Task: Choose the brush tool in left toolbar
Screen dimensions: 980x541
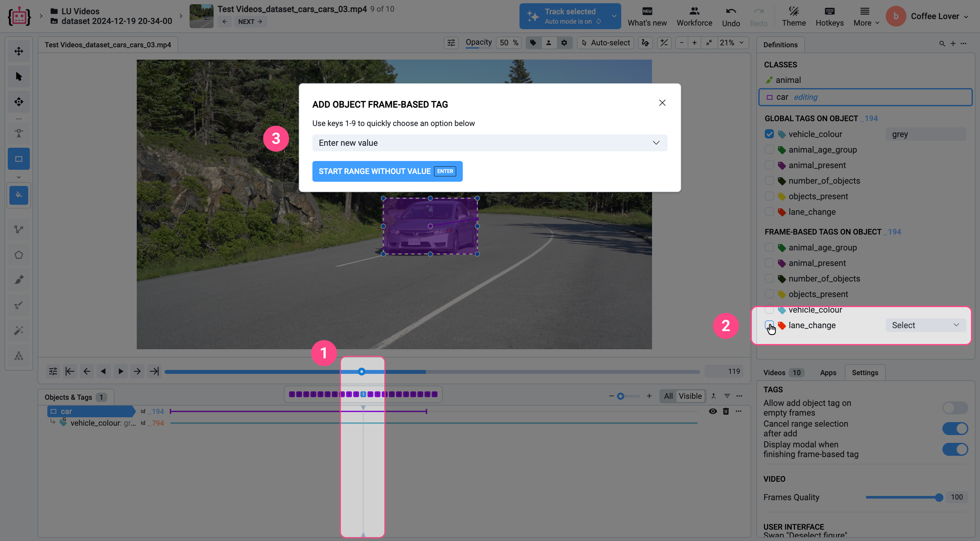Action: pyautogui.click(x=19, y=280)
